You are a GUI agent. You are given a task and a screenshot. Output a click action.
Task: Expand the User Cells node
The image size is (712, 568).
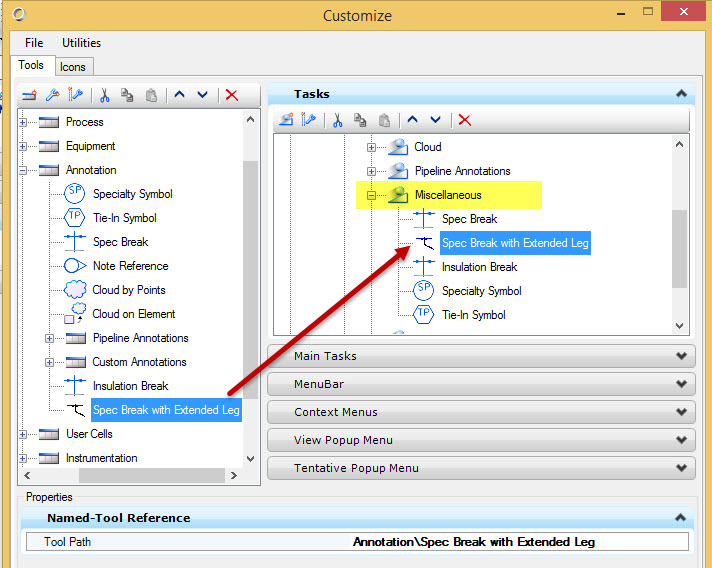coord(22,434)
